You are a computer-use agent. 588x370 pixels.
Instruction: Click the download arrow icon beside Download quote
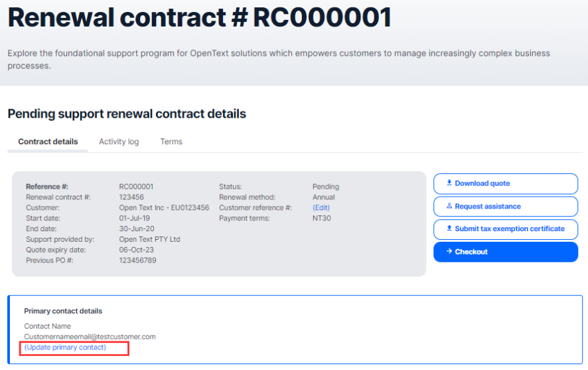[x=449, y=183]
